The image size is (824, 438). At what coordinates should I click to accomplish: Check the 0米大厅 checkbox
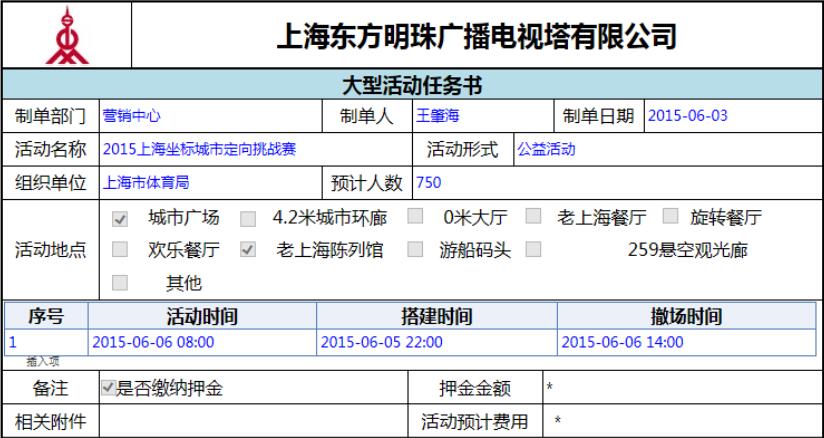(x=415, y=216)
